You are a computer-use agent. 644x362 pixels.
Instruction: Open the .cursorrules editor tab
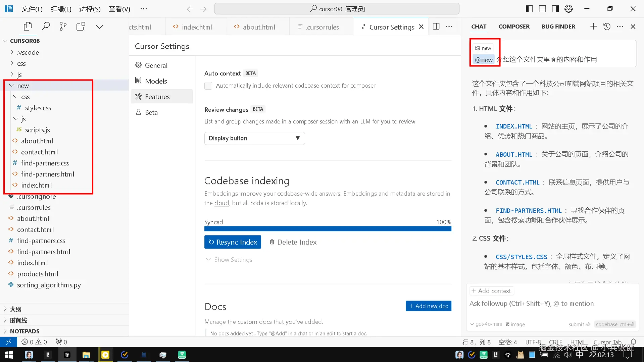point(321,27)
